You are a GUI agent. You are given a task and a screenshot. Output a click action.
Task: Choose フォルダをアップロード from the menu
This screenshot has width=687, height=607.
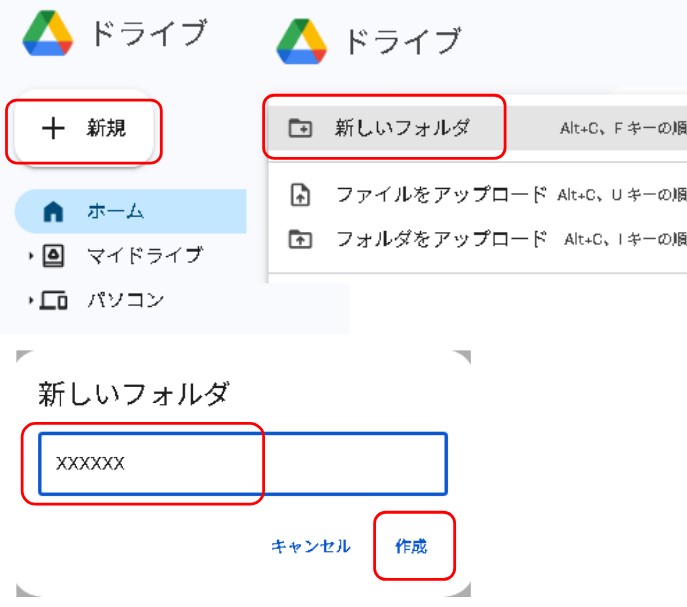pyautogui.click(x=441, y=239)
